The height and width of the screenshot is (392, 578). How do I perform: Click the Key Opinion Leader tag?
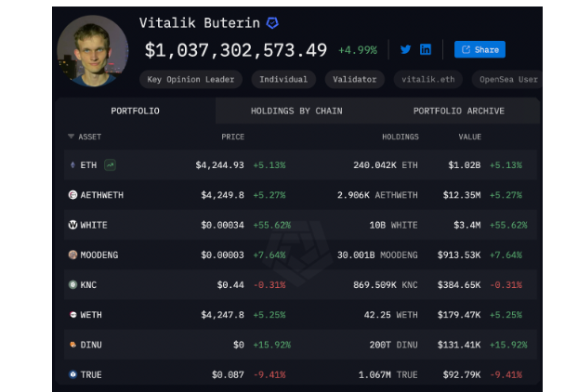(193, 79)
